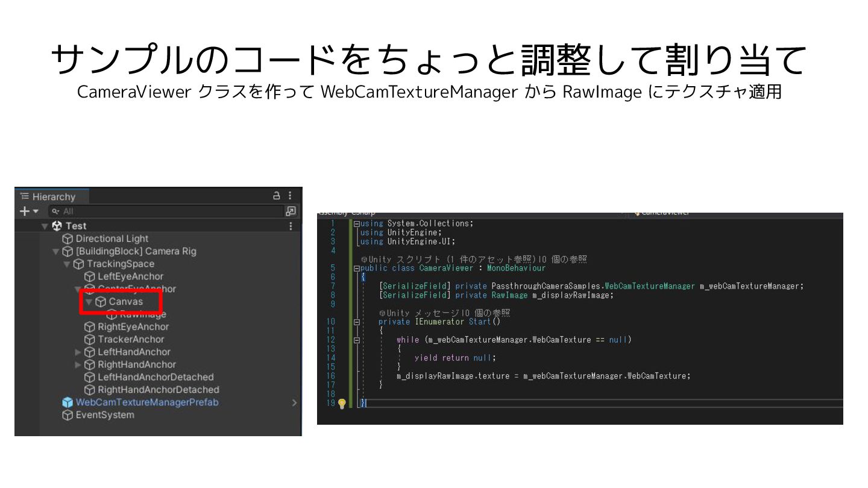Select the [BuildingBlock] Camera Rig object
This screenshot has width=868, height=488.
point(136,251)
